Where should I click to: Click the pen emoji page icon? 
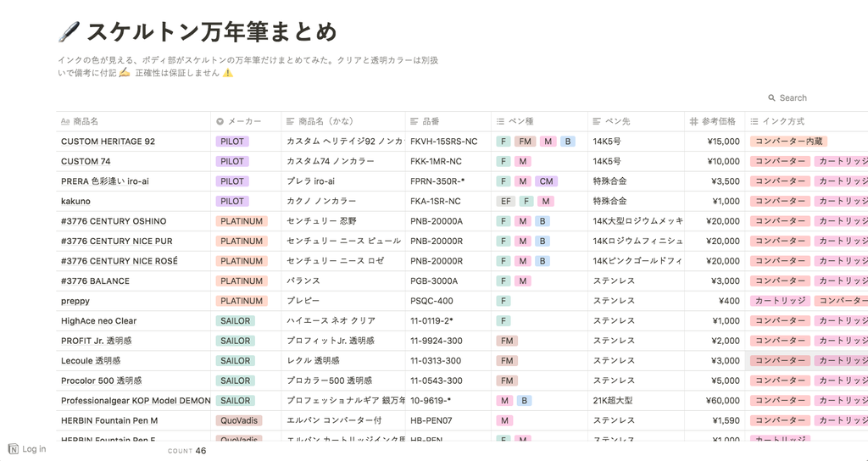click(x=69, y=32)
